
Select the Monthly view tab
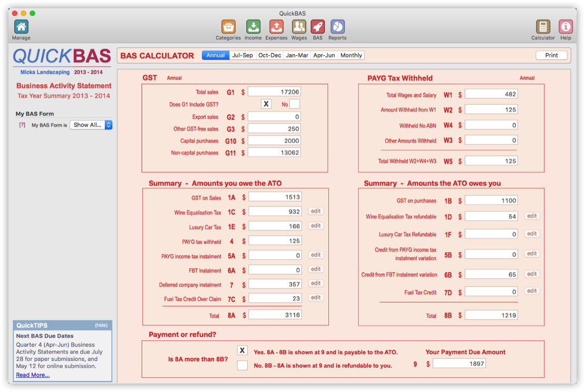click(351, 55)
